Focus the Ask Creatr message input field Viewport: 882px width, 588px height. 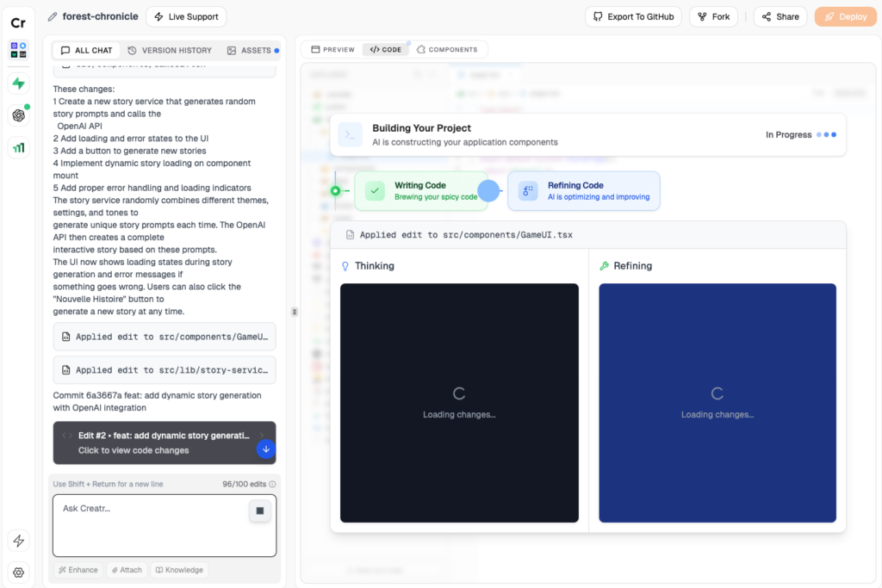(x=151, y=524)
